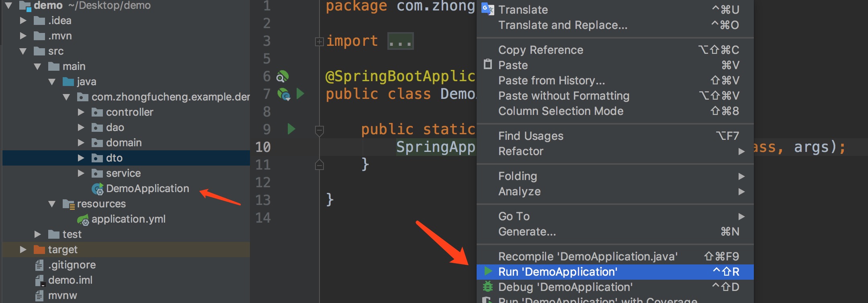This screenshot has height=303, width=868.
Task: Click the .idea folder icon
Action: (39, 20)
